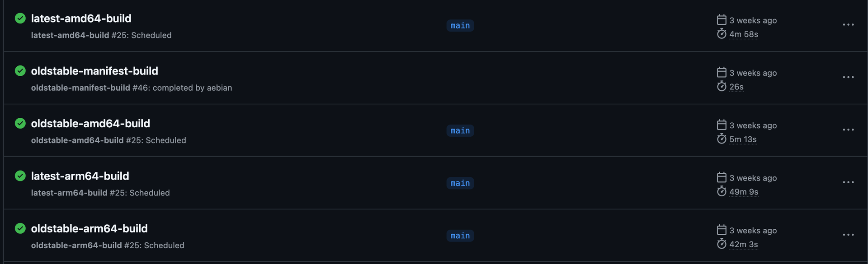
Task: Click the stopwatch icon beside 4m 58s
Action: (722, 34)
